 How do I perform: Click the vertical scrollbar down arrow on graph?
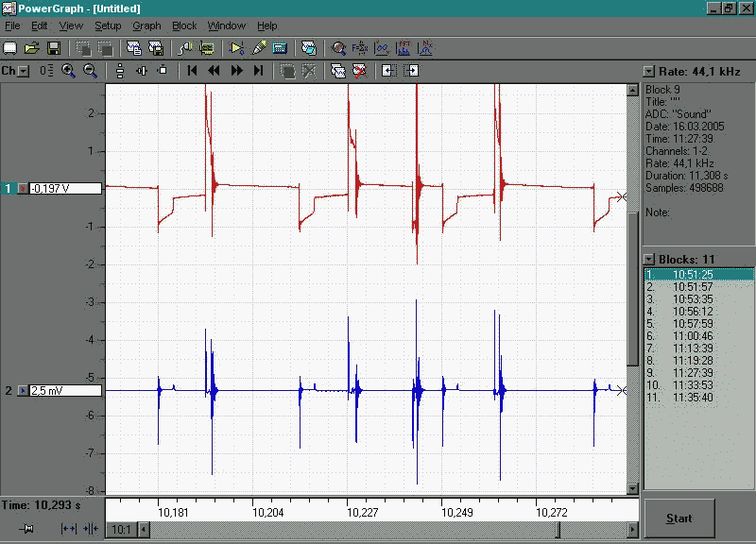pyautogui.click(x=632, y=489)
